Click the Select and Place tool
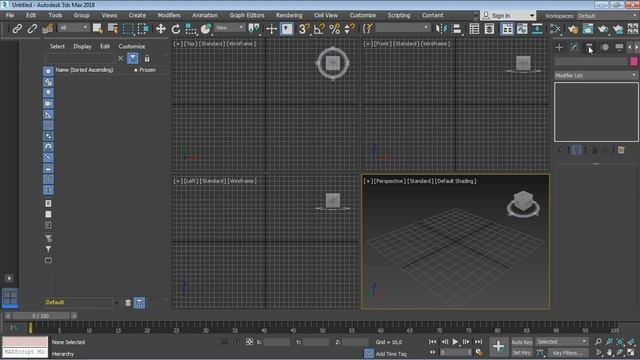This screenshot has height=360, width=640. (x=206, y=29)
